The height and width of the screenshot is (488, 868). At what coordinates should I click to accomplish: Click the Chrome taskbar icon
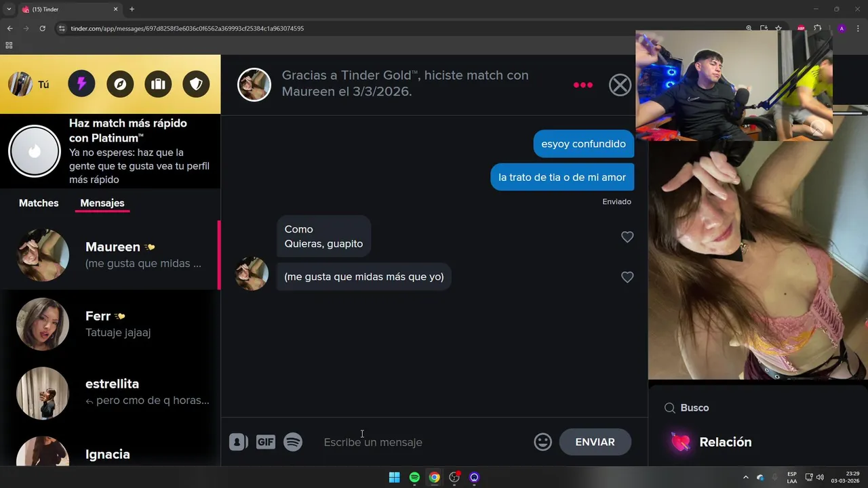point(434,477)
